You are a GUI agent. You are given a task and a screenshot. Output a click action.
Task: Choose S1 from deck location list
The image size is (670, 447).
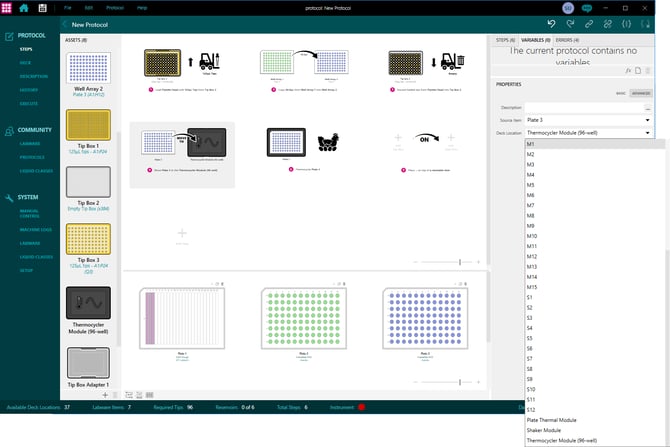point(595,297)
